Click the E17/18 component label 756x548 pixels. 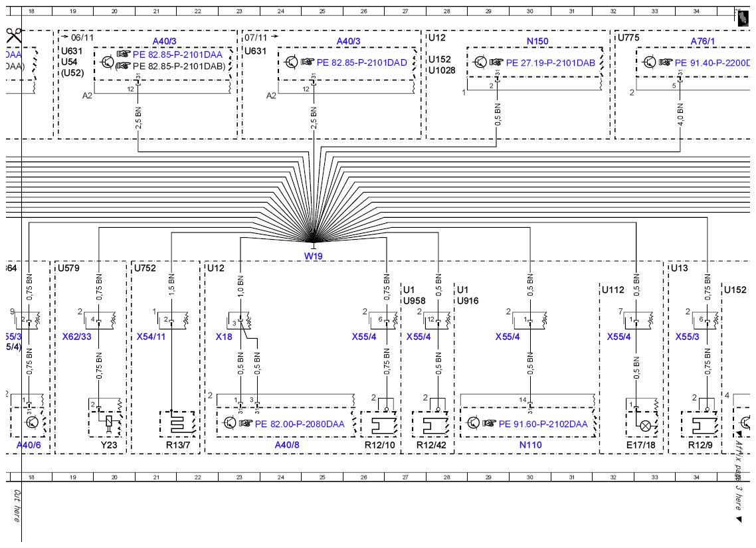641,445
